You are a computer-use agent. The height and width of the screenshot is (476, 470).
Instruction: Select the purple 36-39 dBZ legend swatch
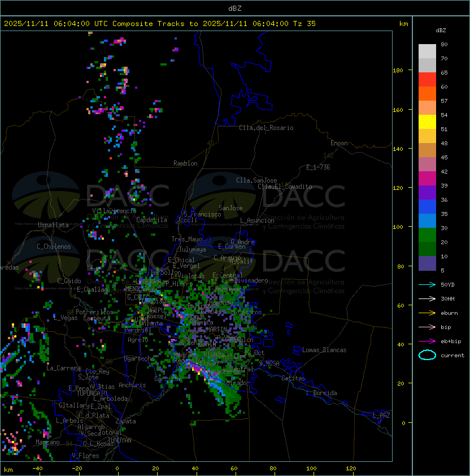[x=427, y=192]
